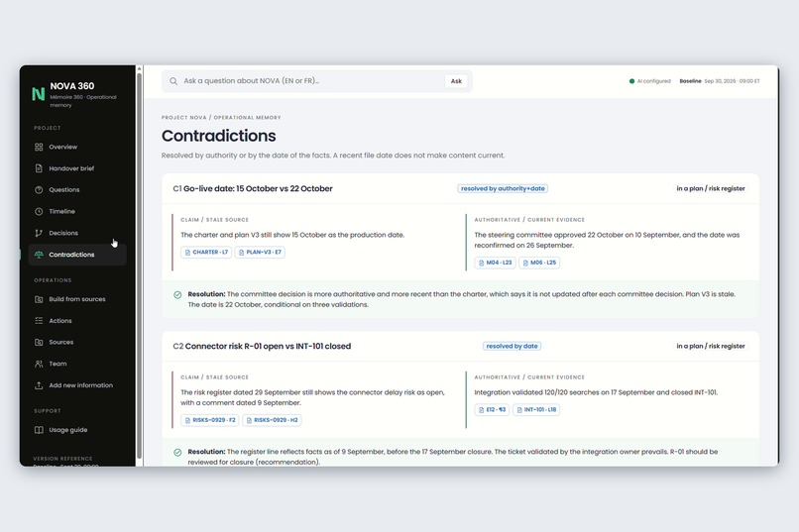Click the Team people icon
Viewport: 799px width, 532px height.
click(39, 364)
